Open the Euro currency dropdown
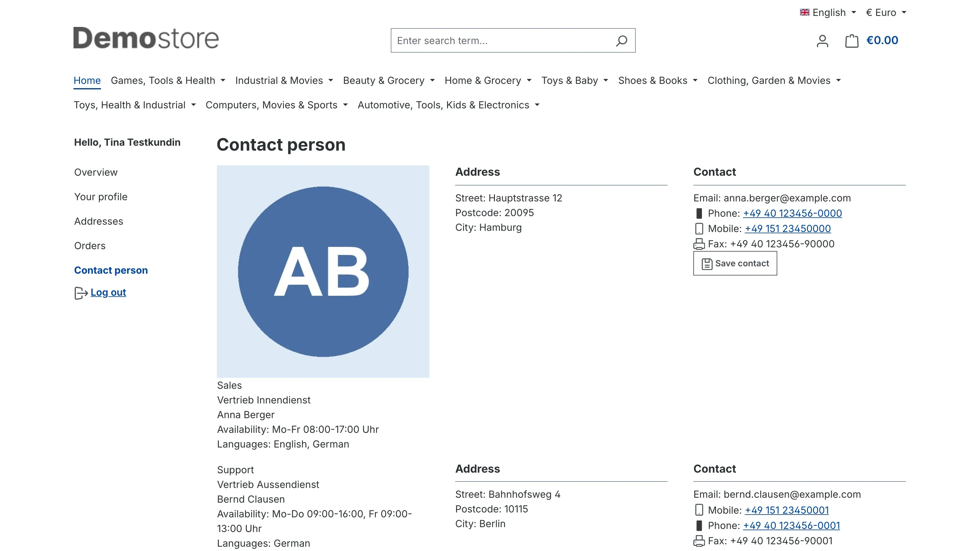Viewport: 980px width, 551px height. coord(886,13)
